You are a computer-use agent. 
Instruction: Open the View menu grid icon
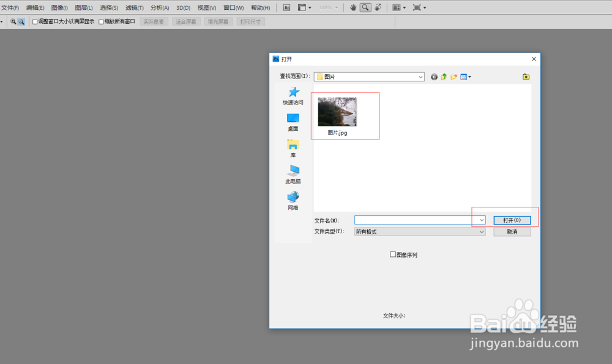tap(466, 77)
